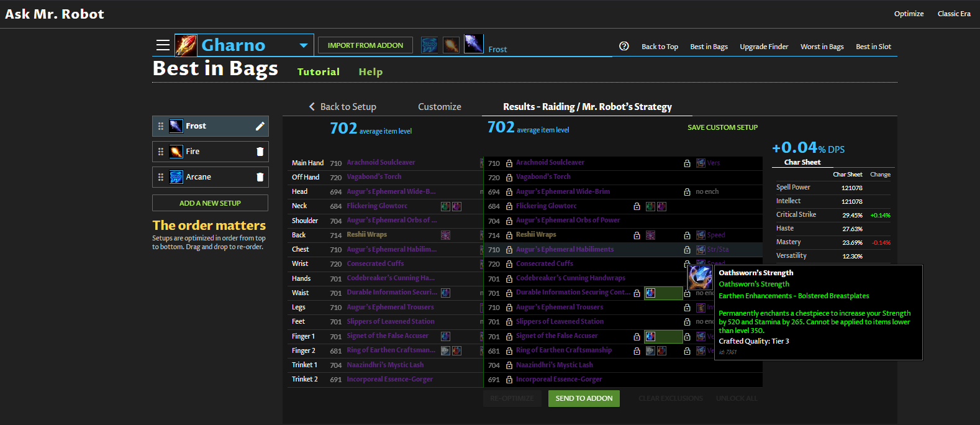Click the Ask Mr. Robot logo

pyautogui.click(x=55, y=14)
